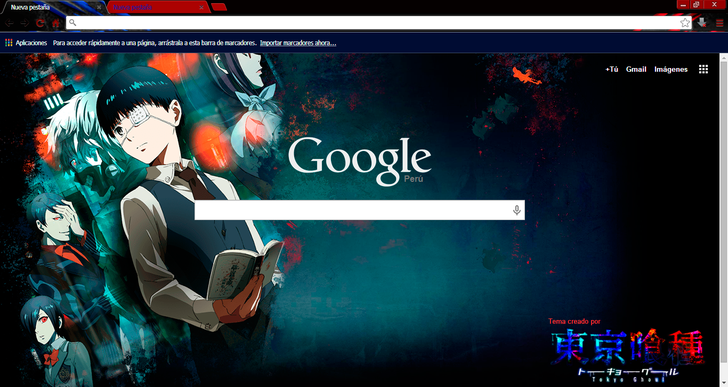Focus the browser address bar
Image resolution: width=728 pixels, height=387 pixels.
point(378,23)
